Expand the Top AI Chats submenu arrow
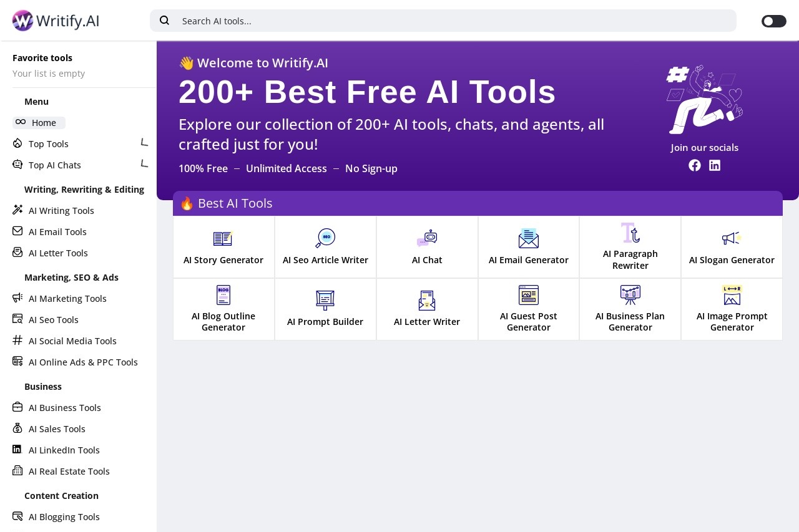This screenshot has width=799, height=532. pos(145,163)
